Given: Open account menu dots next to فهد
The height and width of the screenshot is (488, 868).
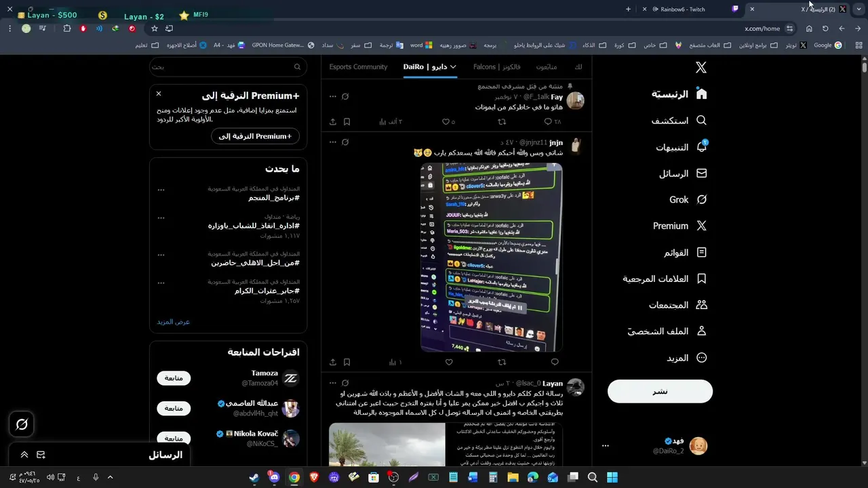Looking at the screenshot, I should pos(606,446).
